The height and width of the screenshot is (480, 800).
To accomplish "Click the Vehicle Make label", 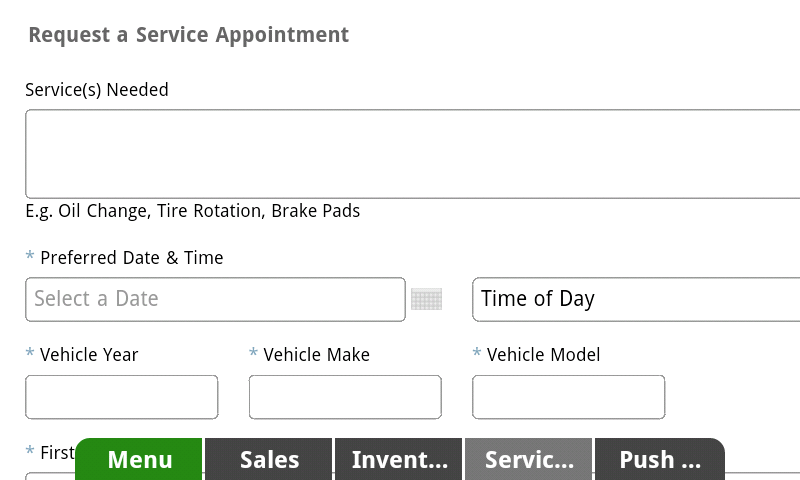I will pyautogui.click(x=316, y=355).
